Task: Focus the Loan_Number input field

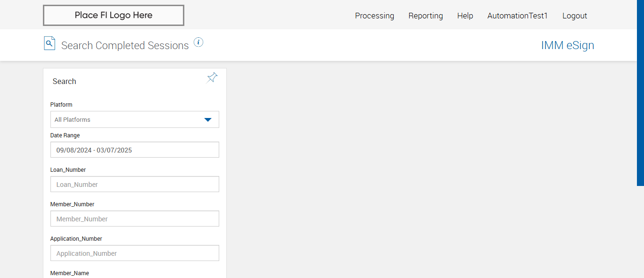Action: (135, 185)
